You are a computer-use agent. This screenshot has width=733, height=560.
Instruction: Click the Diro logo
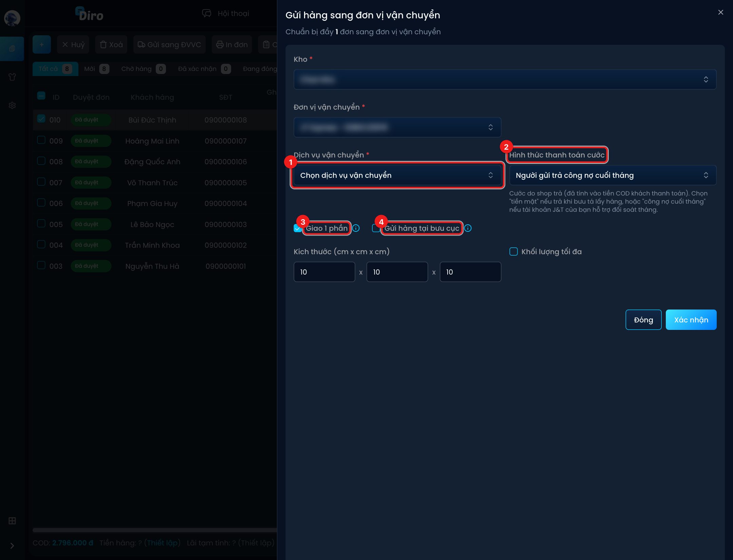[90, 14]
